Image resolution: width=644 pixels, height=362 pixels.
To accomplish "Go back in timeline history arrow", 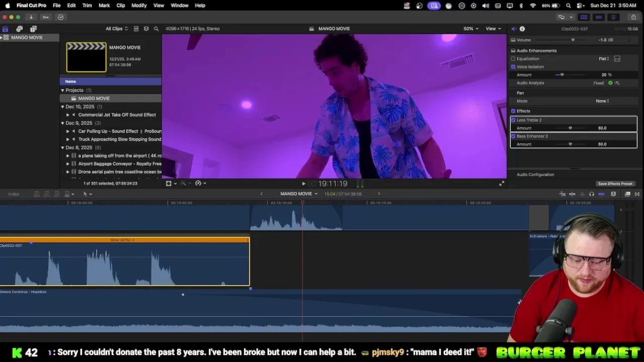I will (261, 194).
